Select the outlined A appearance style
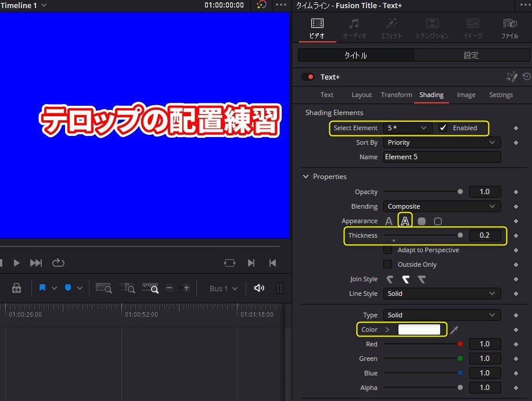 coord(405,221)
